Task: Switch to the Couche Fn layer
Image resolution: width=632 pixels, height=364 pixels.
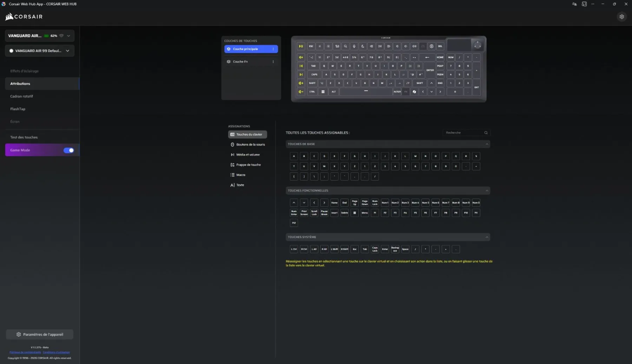Action: (240, 61)
